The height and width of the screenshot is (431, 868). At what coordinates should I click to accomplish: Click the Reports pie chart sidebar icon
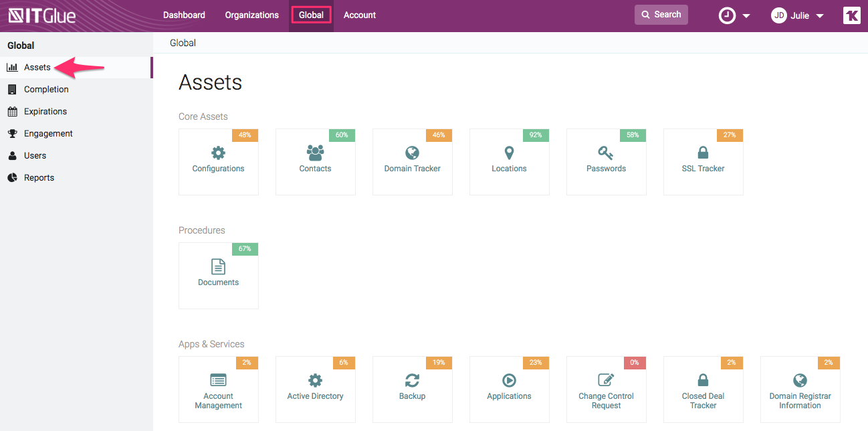pyautogui.click(x=12, y=177)
